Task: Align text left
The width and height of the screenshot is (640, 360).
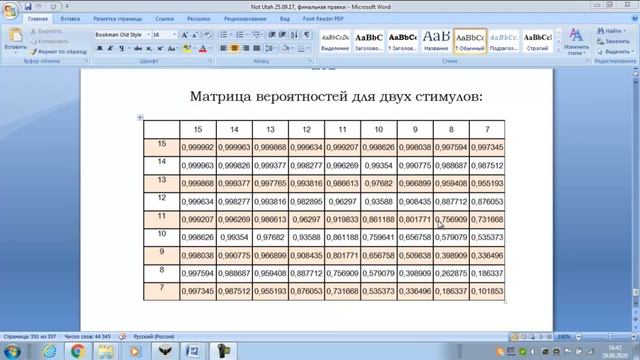Action: (x=224, y=49)
